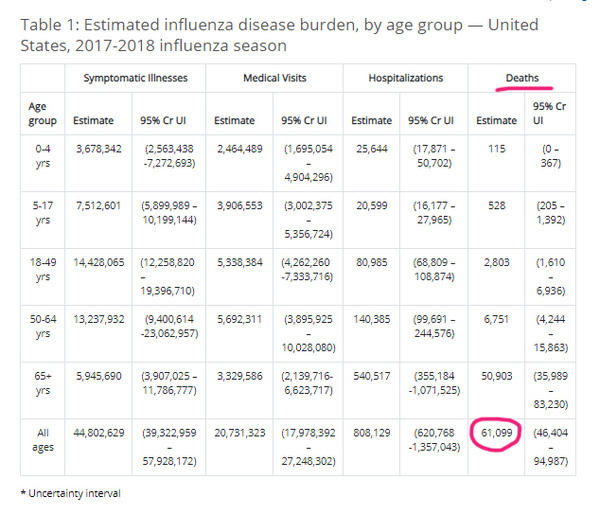Click the 540,517 hospitalizations estimate cell

coord(372,379)
